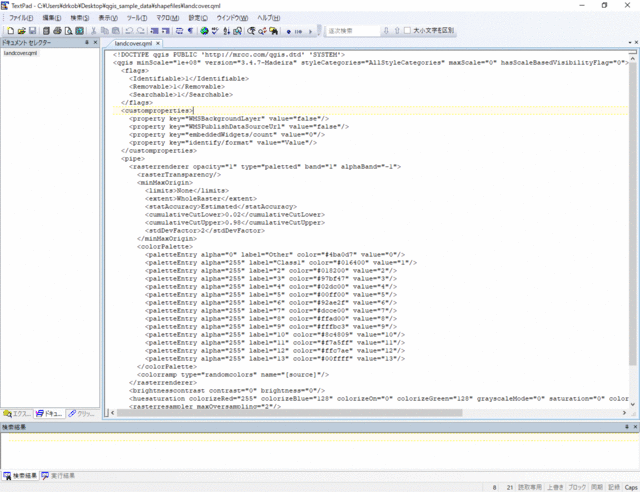640x492 pixels.
Task: Open the ヘルプ menu
Action: 268,18
